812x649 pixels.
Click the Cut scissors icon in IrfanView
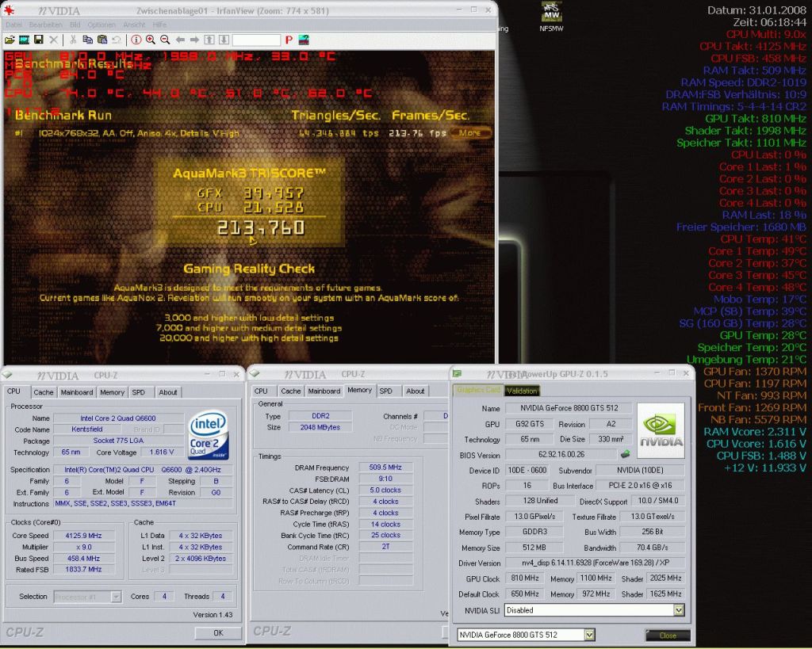(73, 40)
